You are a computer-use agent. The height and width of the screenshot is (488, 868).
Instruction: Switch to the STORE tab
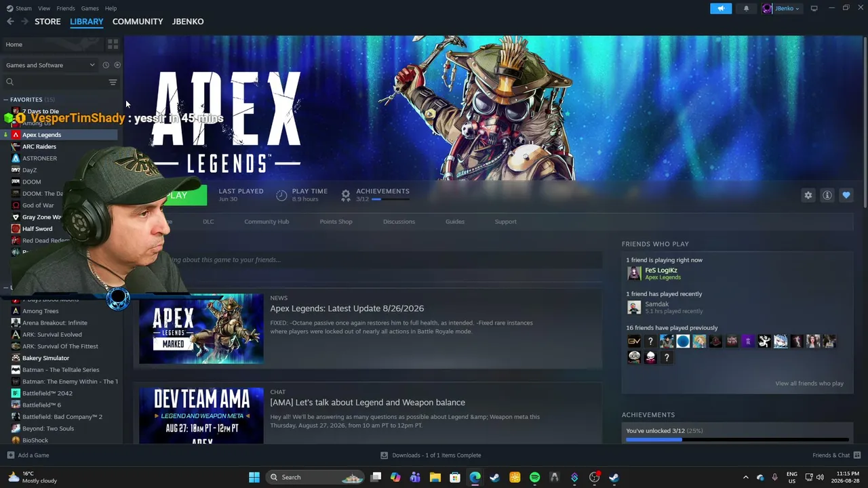pos(47,22)
